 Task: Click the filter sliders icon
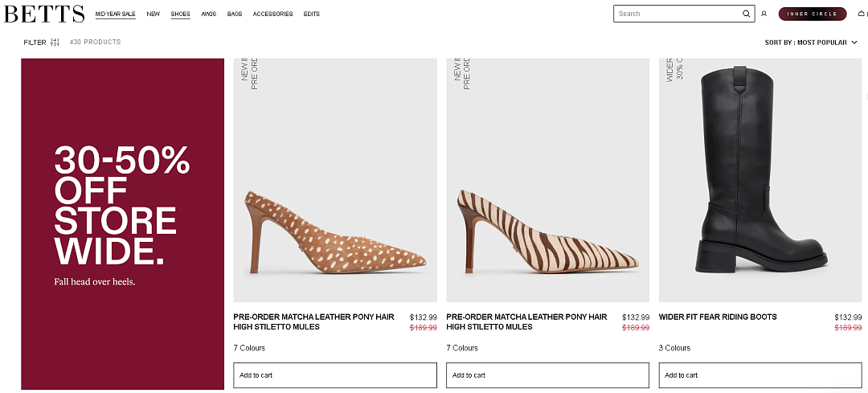tap(55, 42)
